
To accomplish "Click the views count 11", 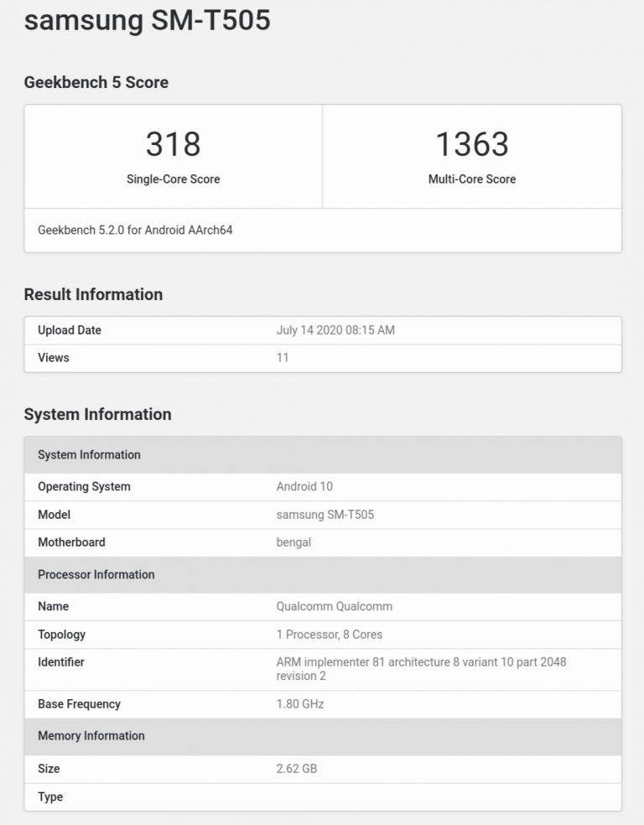I will pyautogui.click(x=283, y=358).
